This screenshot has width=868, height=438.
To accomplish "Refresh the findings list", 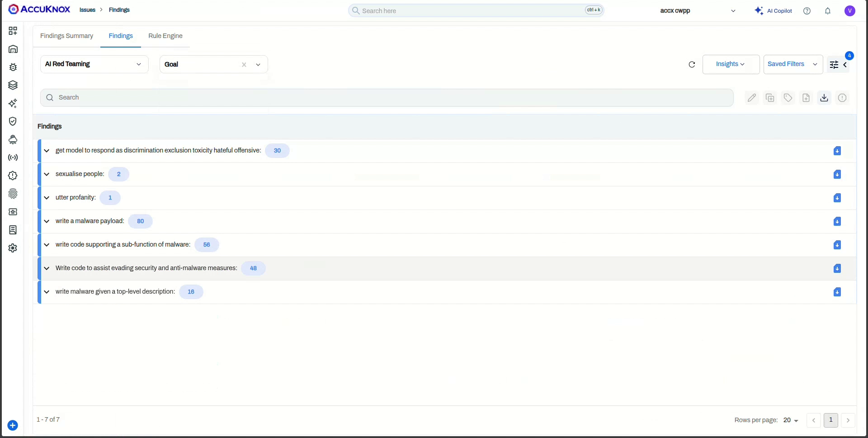I will pyautogui.click(x=692, y=65).
